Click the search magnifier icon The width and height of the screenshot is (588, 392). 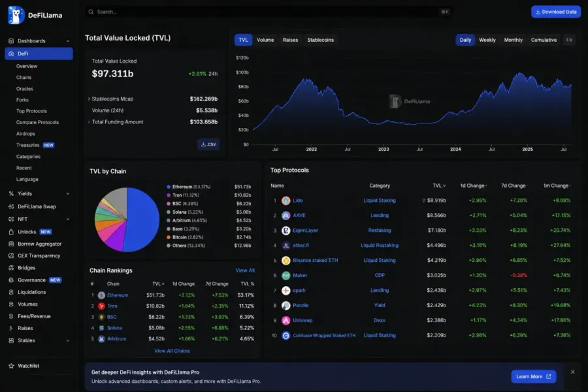pyautogui.click(x=91, y=12)
